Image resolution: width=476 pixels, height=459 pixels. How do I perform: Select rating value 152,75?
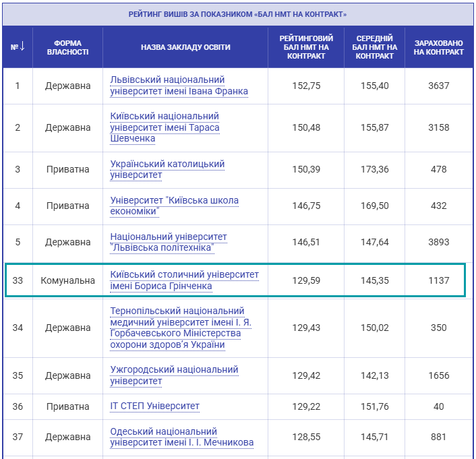coord(306,86)
